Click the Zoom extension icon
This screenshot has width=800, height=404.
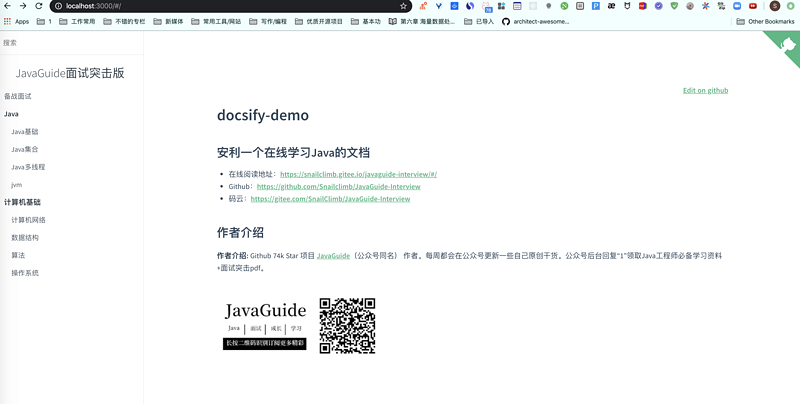click(737, 6)
